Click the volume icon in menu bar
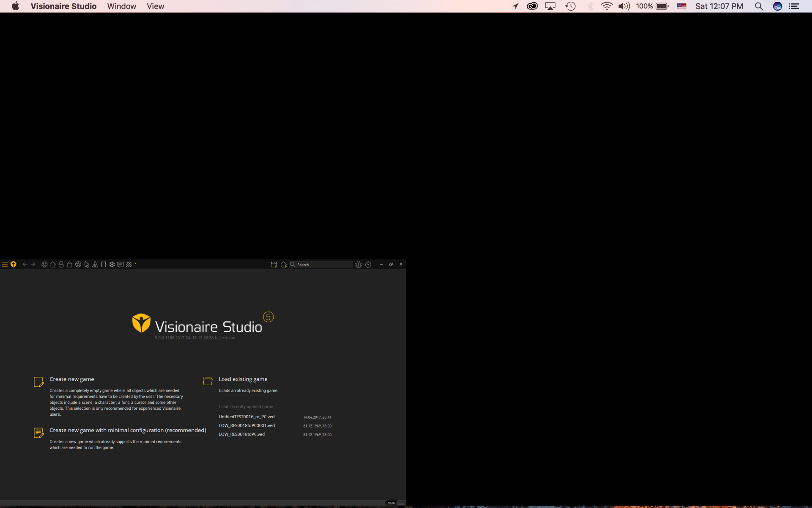The width and height of the screenshot is (812, 508). tap(624, 6)
